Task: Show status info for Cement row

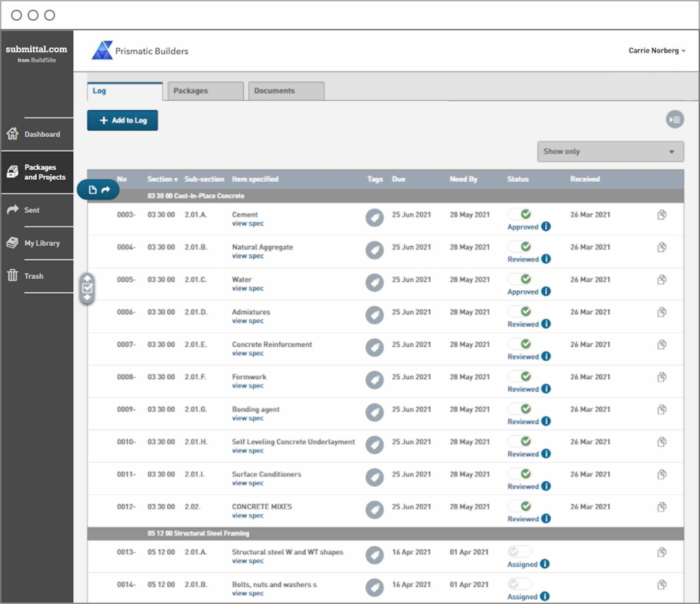Action: pyautogui.click(x=546, y=227)
